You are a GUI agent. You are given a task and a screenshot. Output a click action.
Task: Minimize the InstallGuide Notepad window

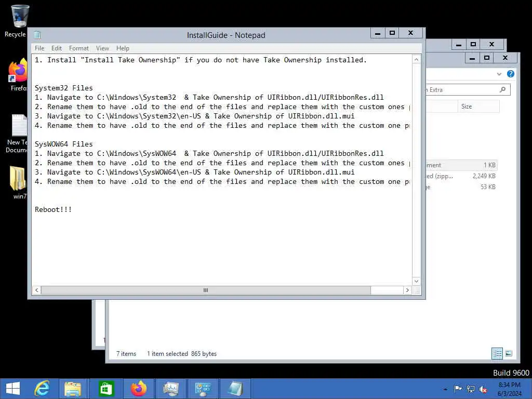click(x=378, y=33)
